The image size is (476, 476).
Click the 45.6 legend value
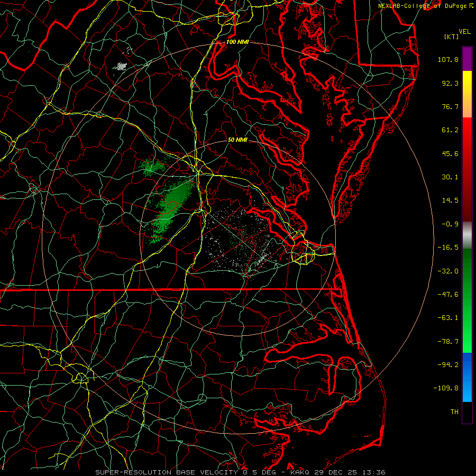(x=450, y=153)
